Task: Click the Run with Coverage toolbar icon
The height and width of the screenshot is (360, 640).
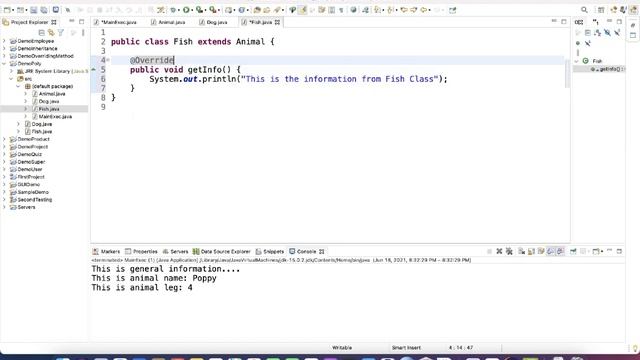Action: pos(199,10)
